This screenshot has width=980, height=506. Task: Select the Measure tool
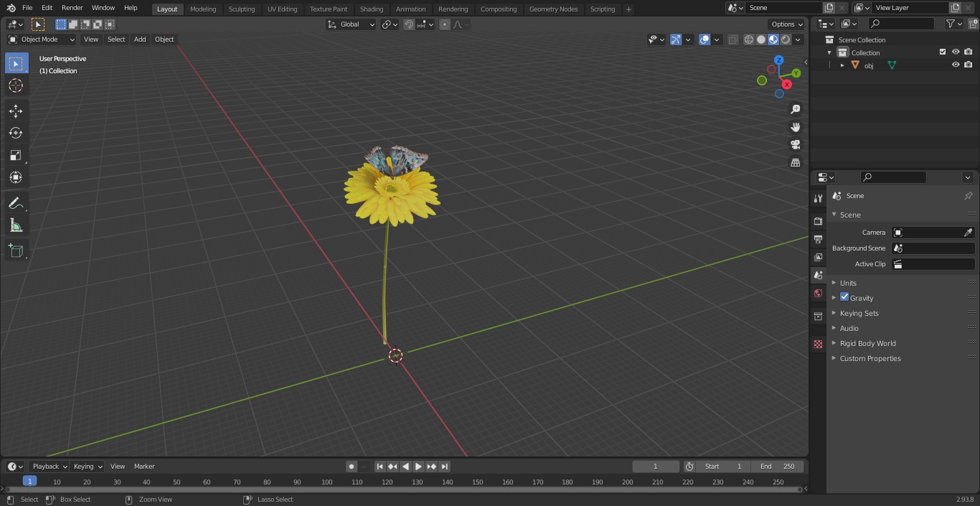[16, 226]
